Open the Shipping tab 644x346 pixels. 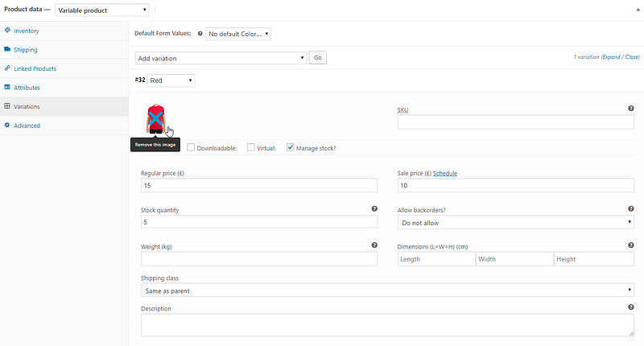point(64,50)
